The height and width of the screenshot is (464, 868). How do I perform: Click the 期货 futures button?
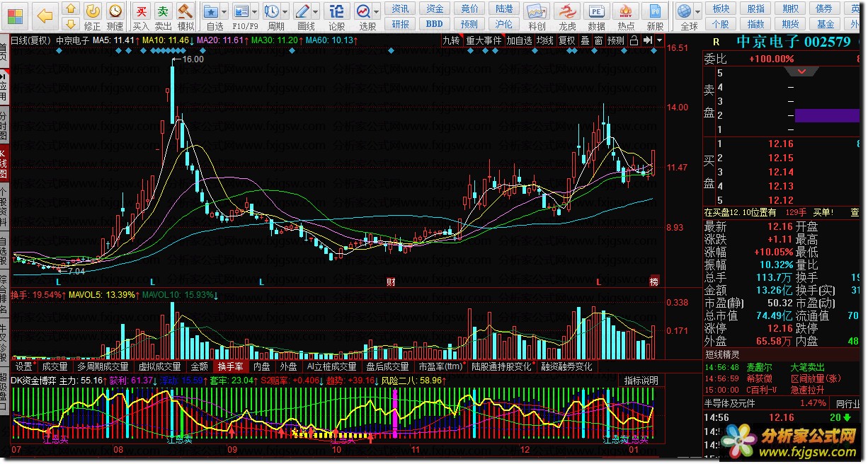point(791,24)
